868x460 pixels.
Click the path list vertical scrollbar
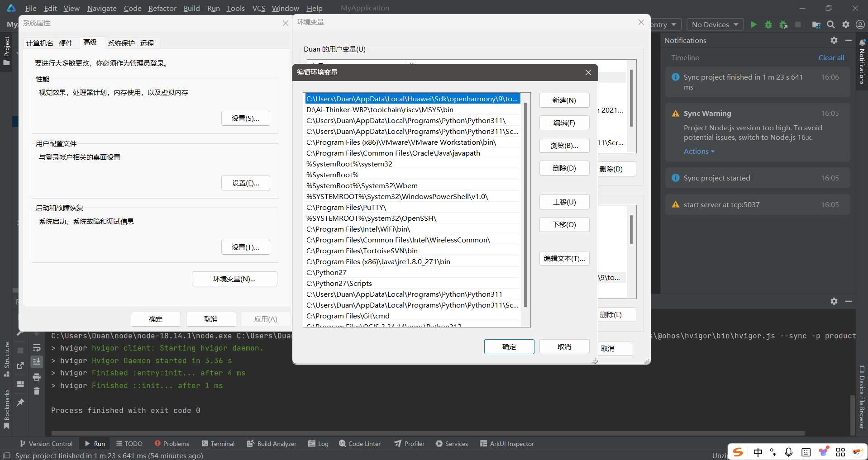click(525, 204)
